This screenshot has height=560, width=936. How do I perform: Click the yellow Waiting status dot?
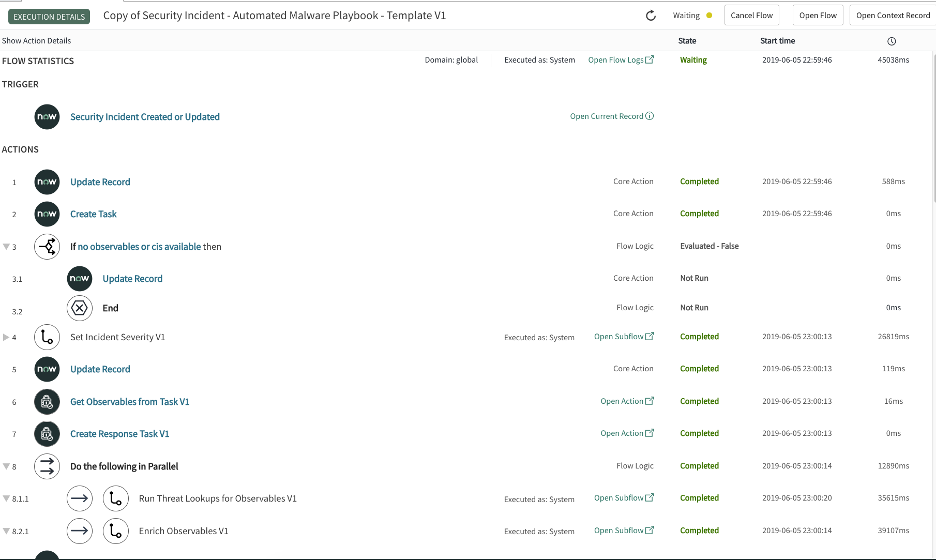709,16
